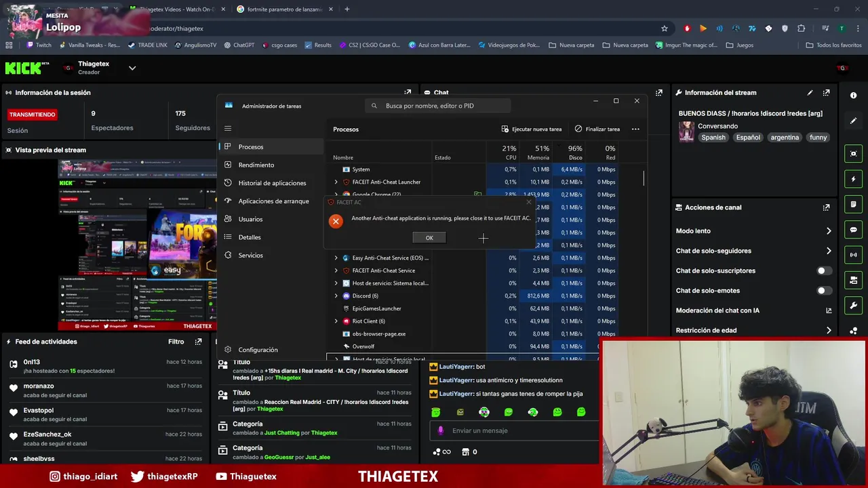
Task: Click Task Manager search box
Action: [437, 106]
